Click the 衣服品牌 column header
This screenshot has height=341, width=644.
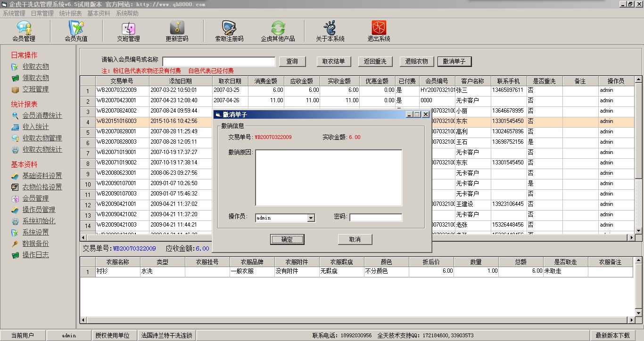[x=252, y=262]
